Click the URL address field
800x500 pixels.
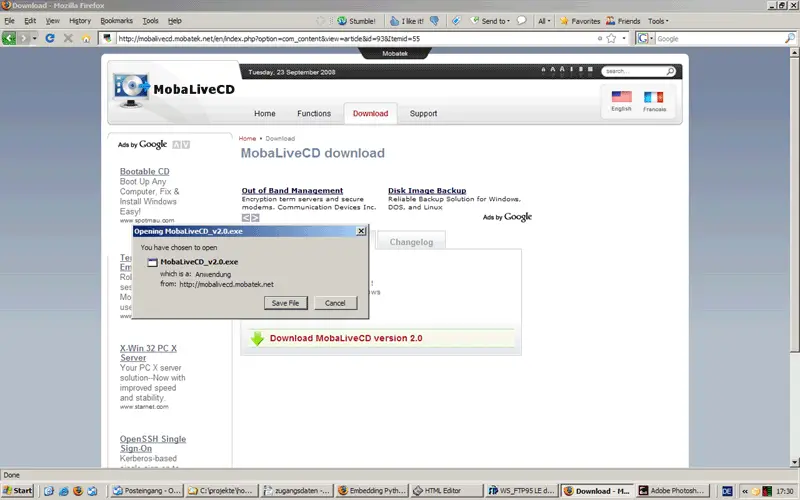357,38
